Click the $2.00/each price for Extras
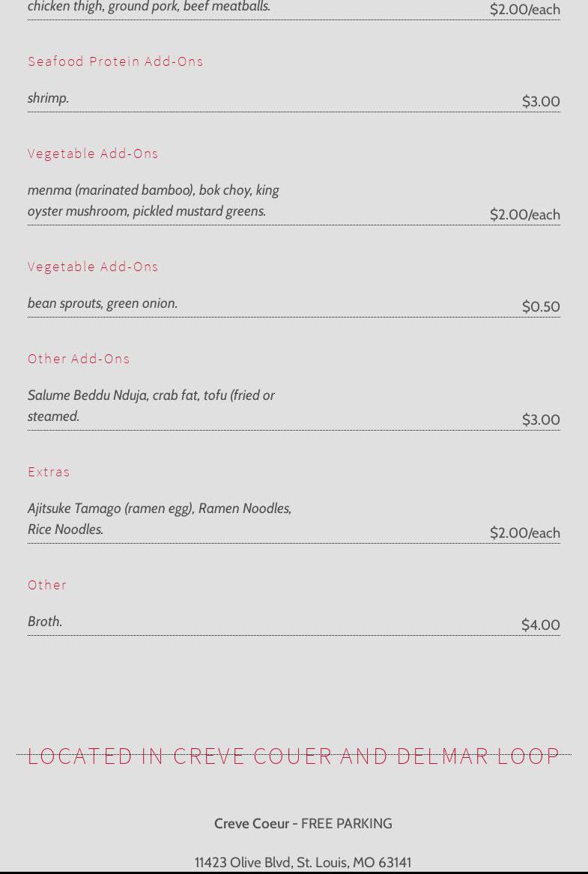Viewport: 588px width, 874px height. [x=524, y=532]
